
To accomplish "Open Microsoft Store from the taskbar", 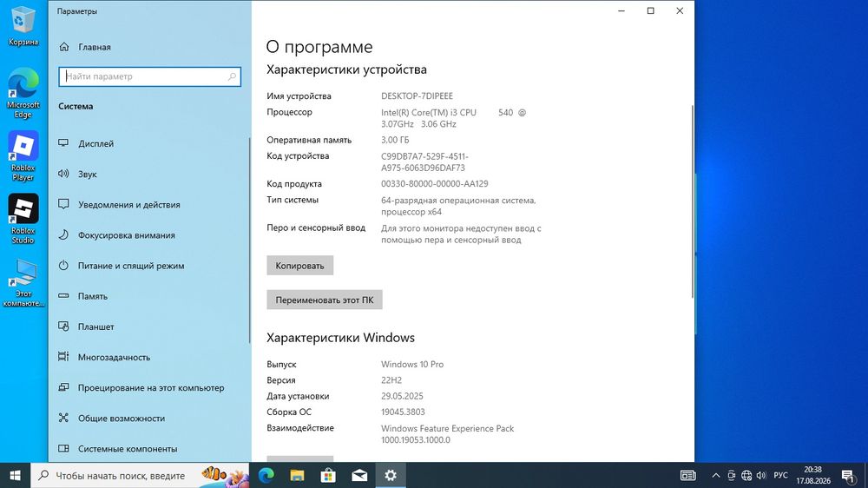I will click(328, 475).
